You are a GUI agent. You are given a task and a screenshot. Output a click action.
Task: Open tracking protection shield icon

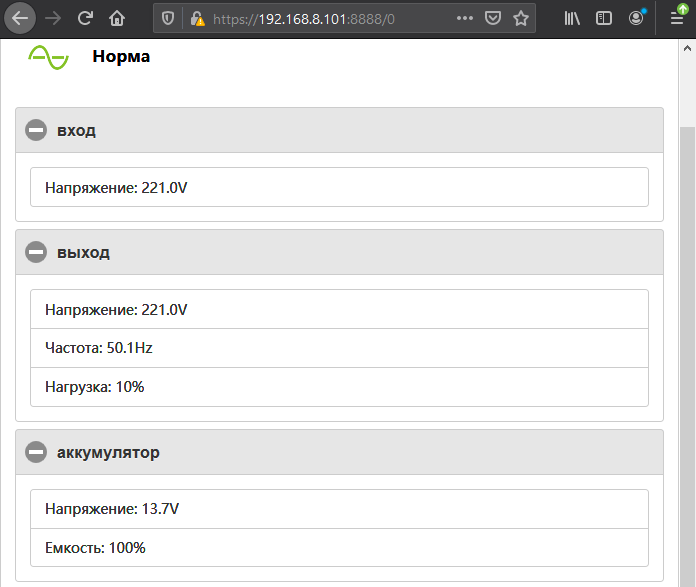pyautogui.click(x=168, y=18)
